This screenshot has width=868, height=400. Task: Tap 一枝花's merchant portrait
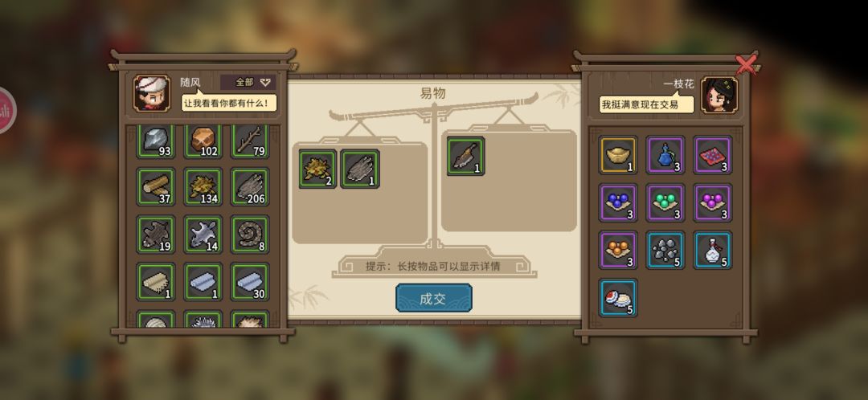(x=719, y=95)
